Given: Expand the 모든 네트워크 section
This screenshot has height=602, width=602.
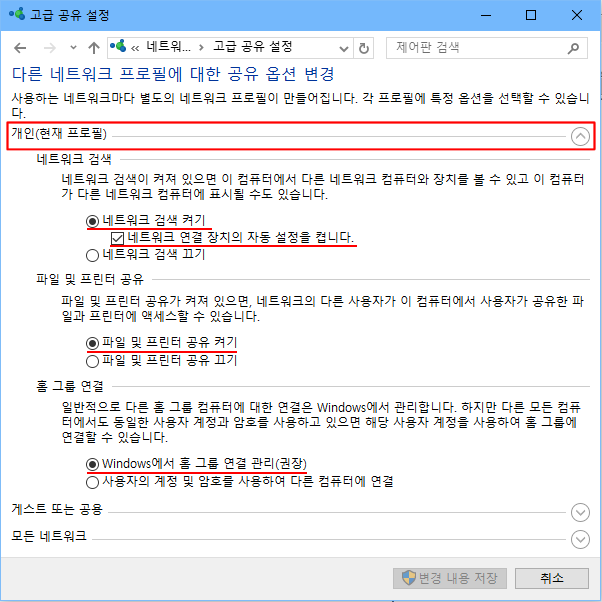Looking at the screenshot, I should [x=579, y=539].
